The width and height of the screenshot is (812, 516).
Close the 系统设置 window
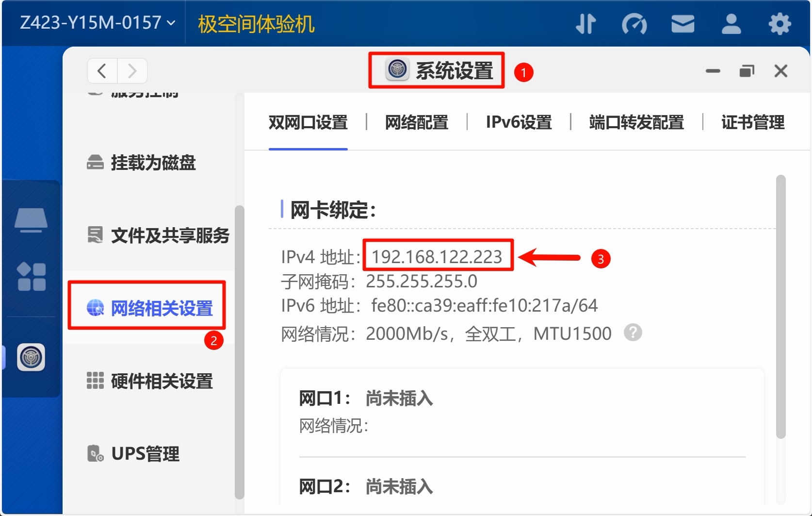[x=781, y=71]
